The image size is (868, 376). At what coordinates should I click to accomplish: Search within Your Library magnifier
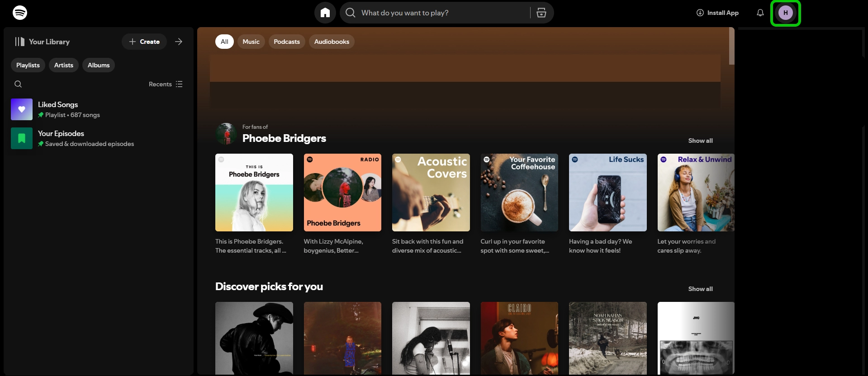tap(18, 84)
